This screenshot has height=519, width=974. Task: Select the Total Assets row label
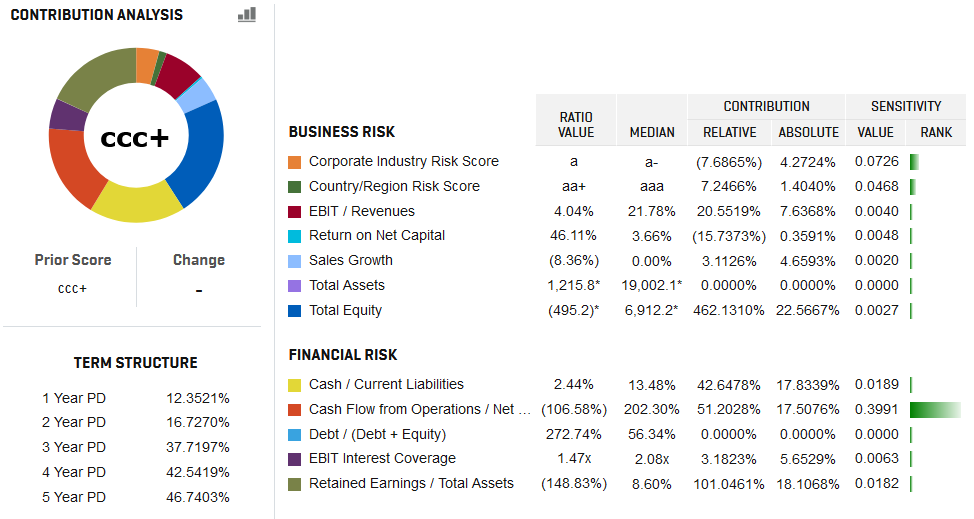coord(346,286)
